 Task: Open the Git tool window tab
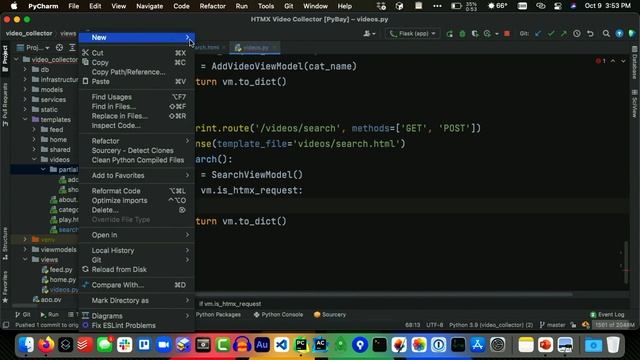click(23, 315)
